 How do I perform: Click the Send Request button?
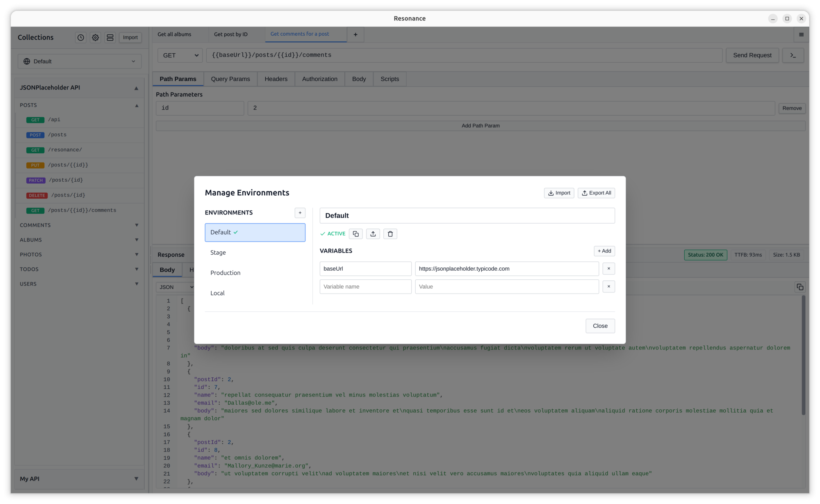tap(752, 55)
